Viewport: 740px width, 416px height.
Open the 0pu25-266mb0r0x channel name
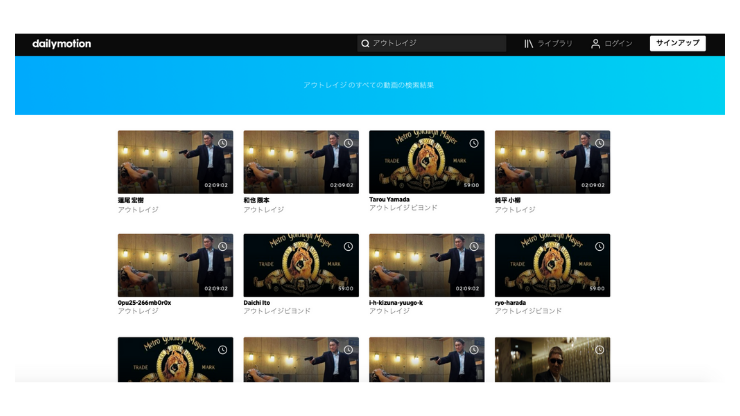tap(144, 303)
